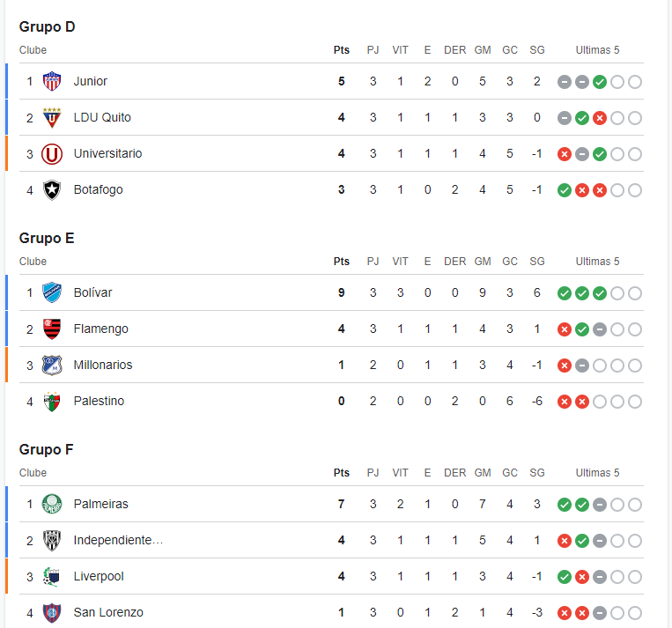Click the LDU Quito crest icon
This screenshot has width=672, height=628.
pos(52,117)
